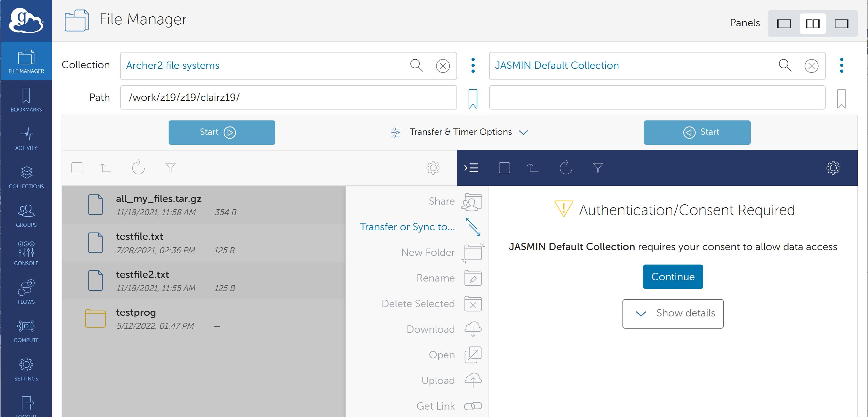The width and height of the screenshot is (868, 417).
Task: Open Collections from the sidebar
Action: click(26, 177)
